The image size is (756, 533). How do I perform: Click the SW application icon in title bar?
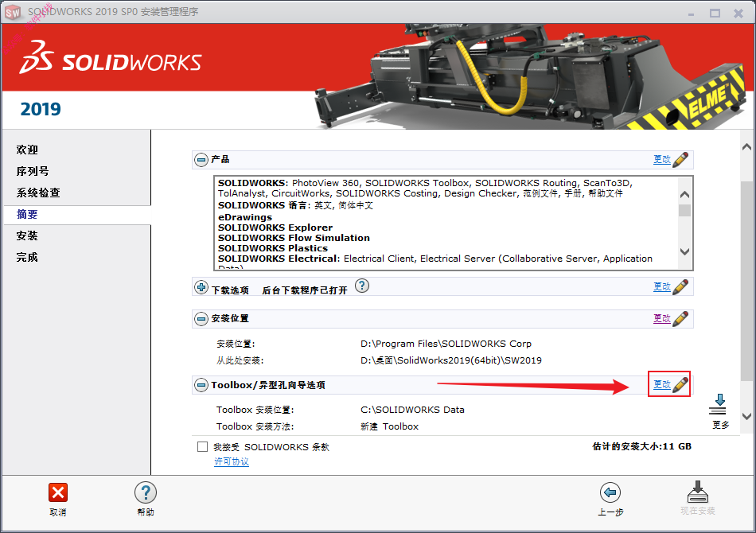pyautogui.click(x=13, y=12)
